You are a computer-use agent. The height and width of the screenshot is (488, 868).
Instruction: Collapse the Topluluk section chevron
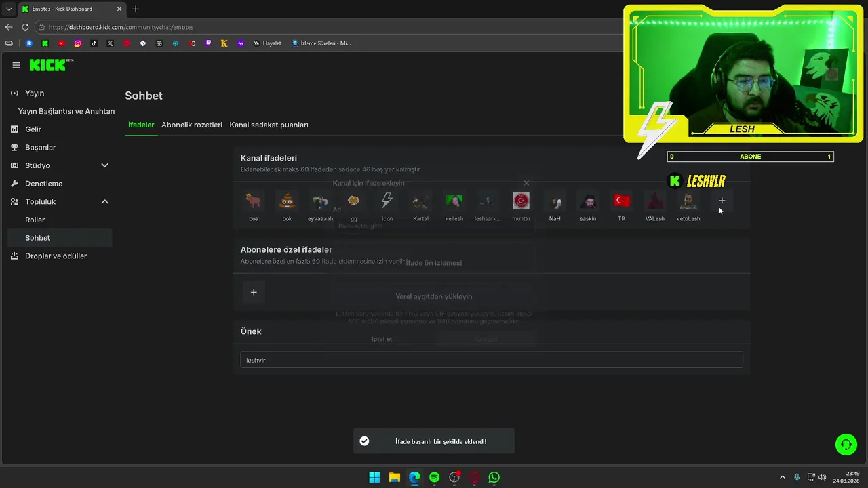click(104, 201)
